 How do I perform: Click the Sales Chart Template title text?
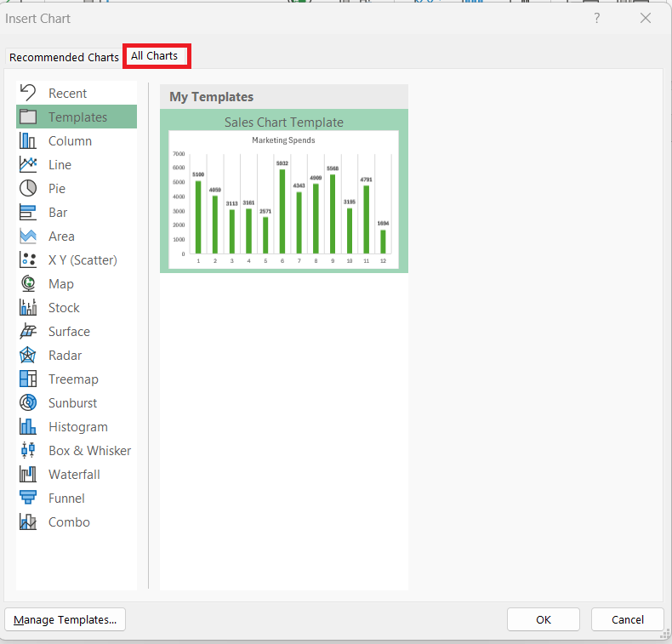284,123
